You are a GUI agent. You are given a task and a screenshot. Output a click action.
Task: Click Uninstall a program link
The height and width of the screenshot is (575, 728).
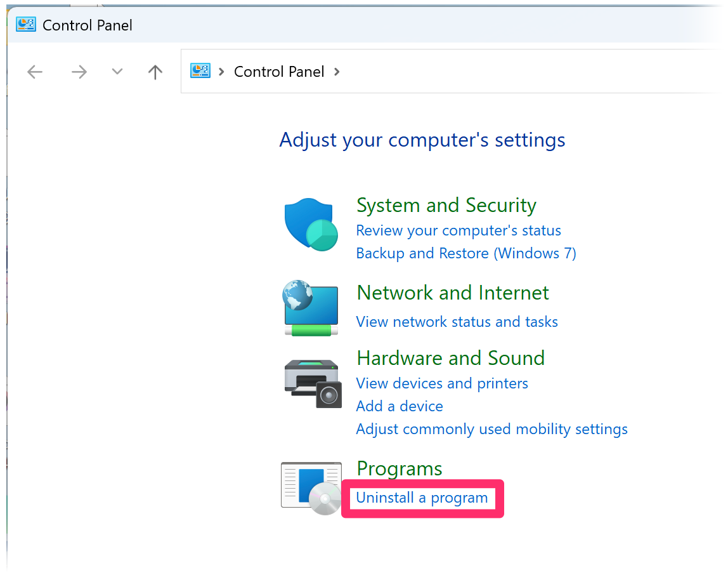click(422, 498)
